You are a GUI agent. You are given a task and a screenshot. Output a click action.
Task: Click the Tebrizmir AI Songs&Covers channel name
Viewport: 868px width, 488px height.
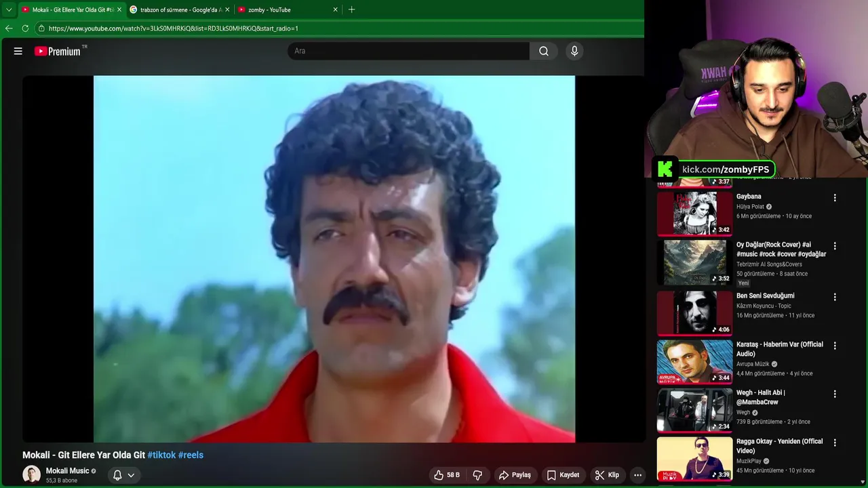click(769, 264)
